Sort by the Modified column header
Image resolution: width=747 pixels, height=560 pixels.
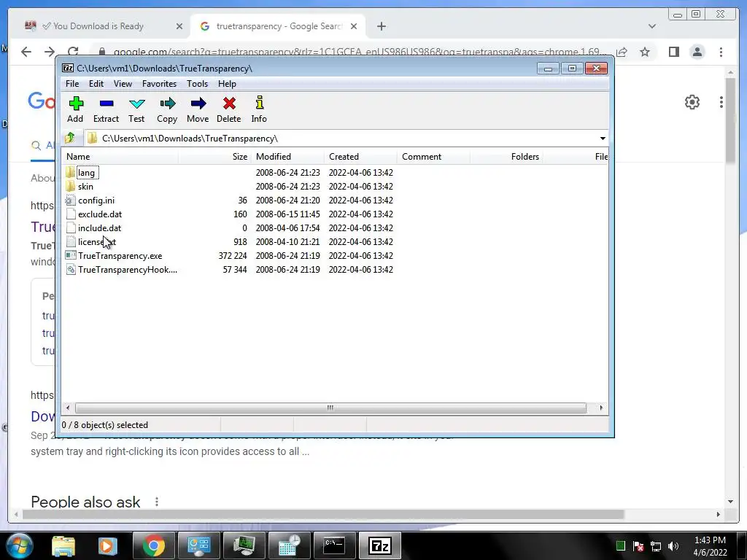287,157
